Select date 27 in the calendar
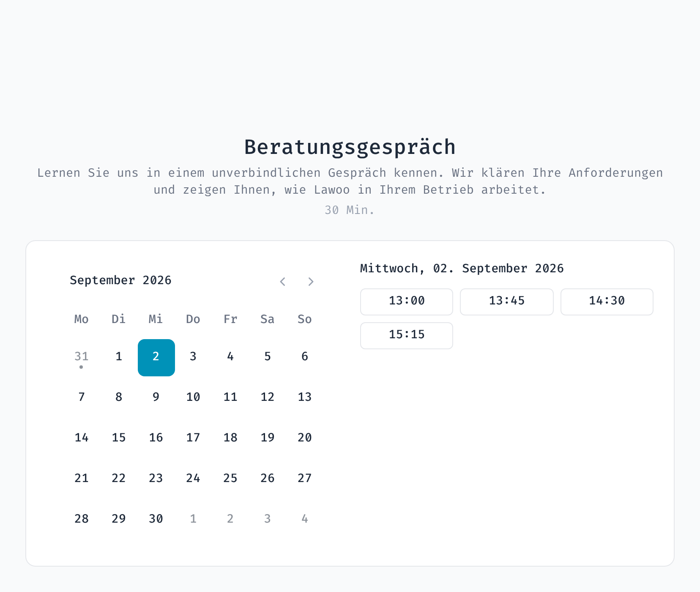700x592 pixels. [305, 480]
